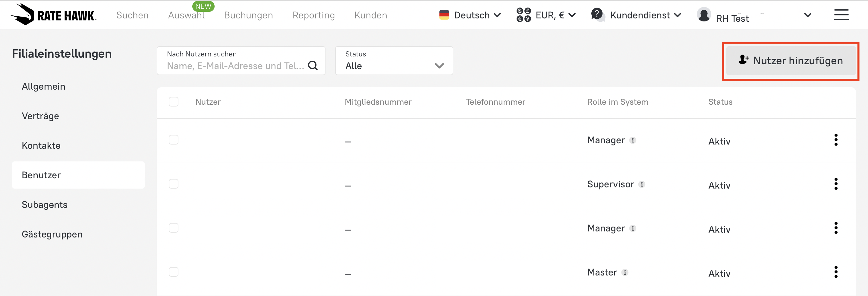Toggle the select-all checkbox in table header
Viewport: 868px width, 296px height.
174,102
